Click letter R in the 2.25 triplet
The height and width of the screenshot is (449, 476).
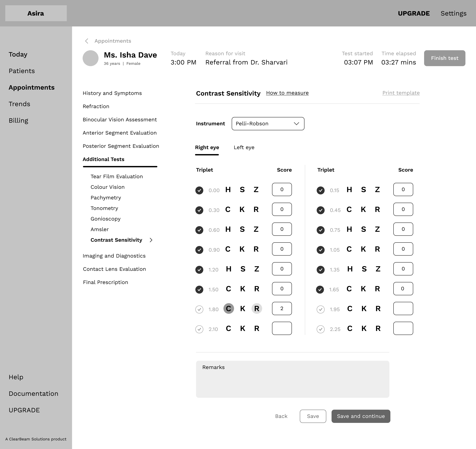click(x=378, y=328)
